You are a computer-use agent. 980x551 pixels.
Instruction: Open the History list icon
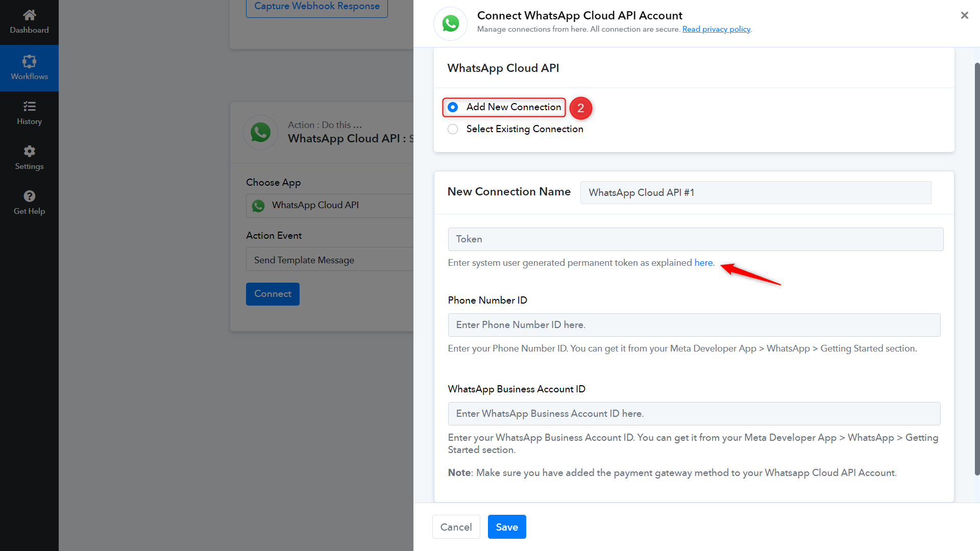click(29, 106)
